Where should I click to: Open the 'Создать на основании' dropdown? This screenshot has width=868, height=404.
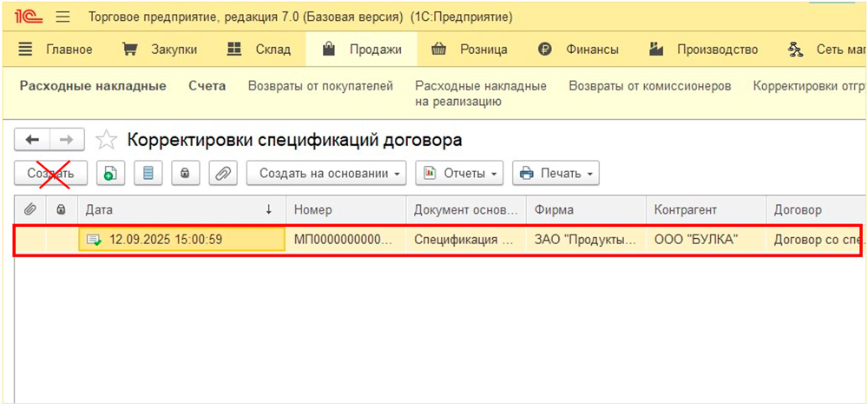[x=326, y=173]
